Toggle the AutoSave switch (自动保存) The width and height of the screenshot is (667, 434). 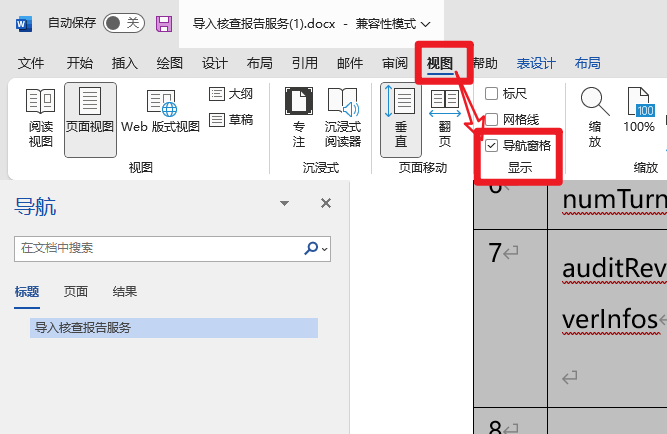(123, 23)
